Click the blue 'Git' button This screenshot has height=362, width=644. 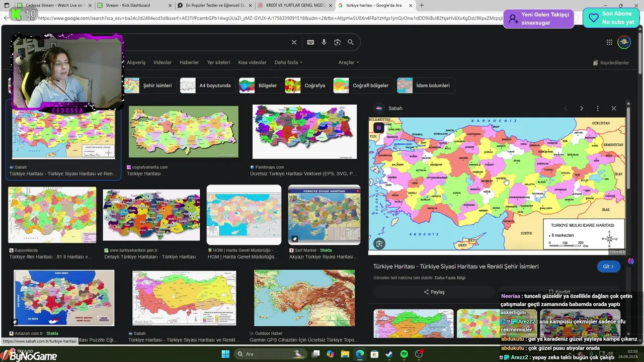click(609, 266)
